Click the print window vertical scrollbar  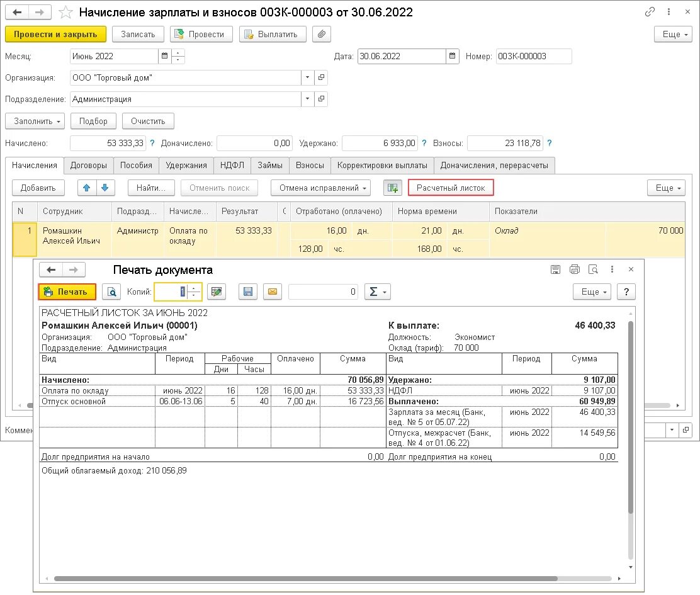[x=630, y=417]
